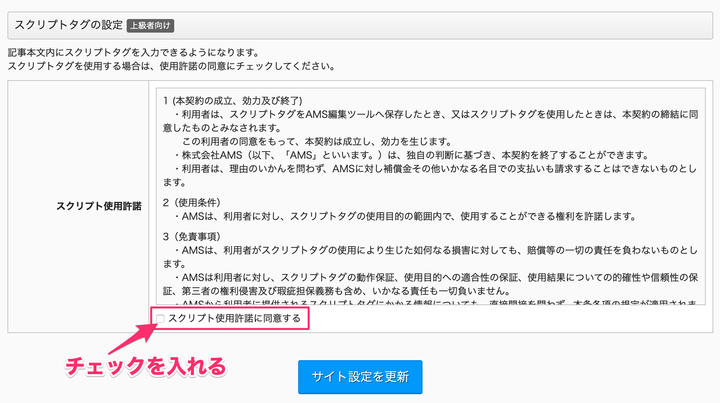
Task: Click the heading 2（使用条件）
Action: coord(192,202)
